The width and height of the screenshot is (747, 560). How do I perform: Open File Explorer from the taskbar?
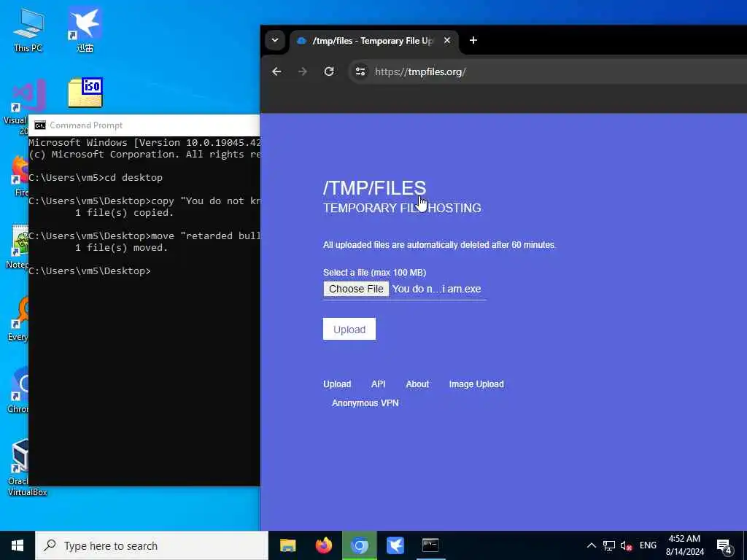[x=287, y=545]
